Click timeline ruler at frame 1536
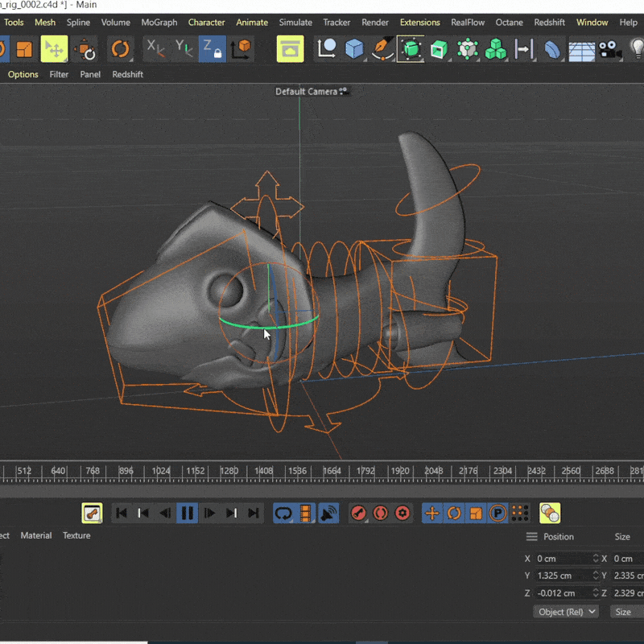644x644 pixels. click(x=298, y=471)
